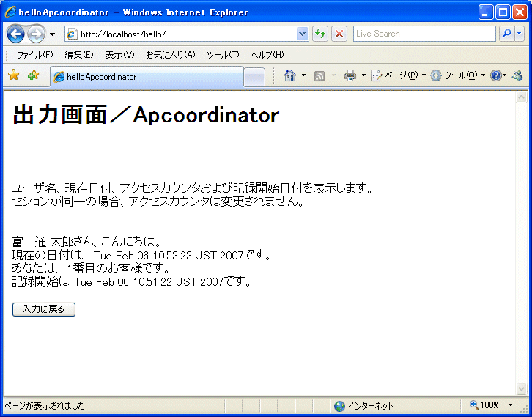The image size is (532, 417).
Task: Click the RSS feeds icon
Action: (x=319, y=76)
